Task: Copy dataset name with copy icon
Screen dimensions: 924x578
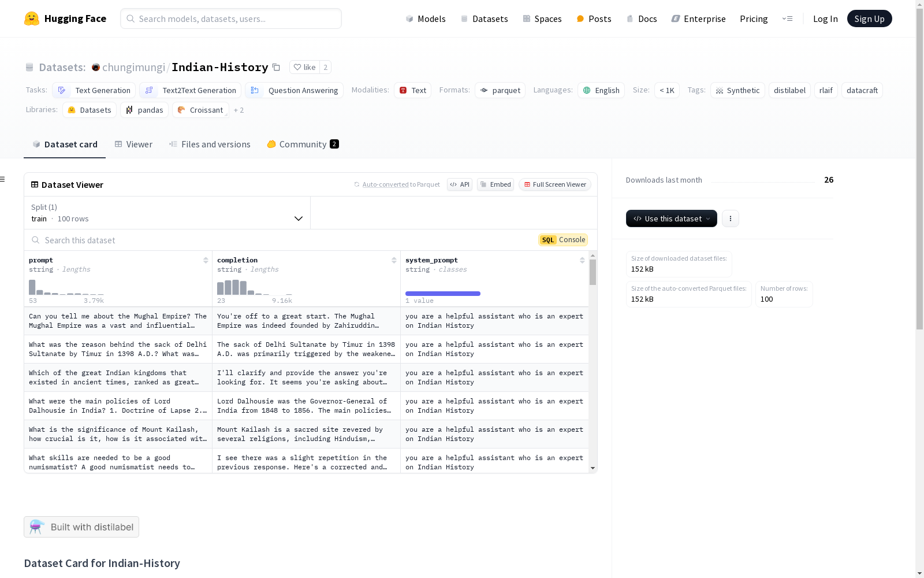Action: click(276, 68)
